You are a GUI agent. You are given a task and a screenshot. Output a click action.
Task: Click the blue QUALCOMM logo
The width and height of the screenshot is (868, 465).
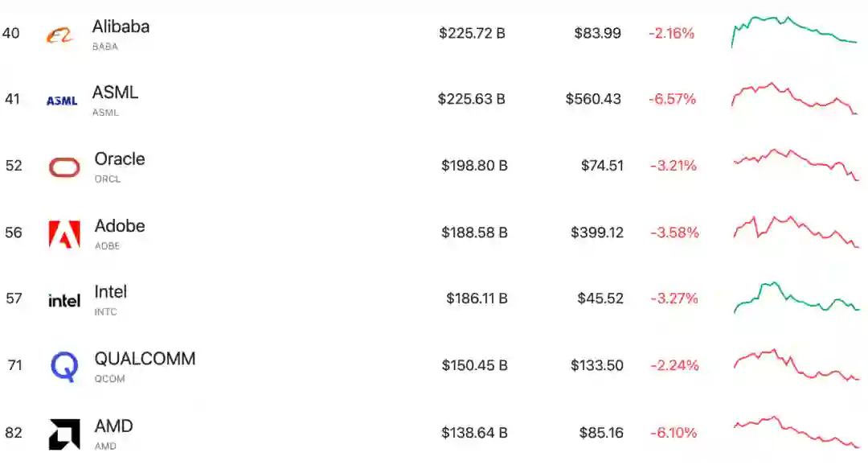click(64, 367)
